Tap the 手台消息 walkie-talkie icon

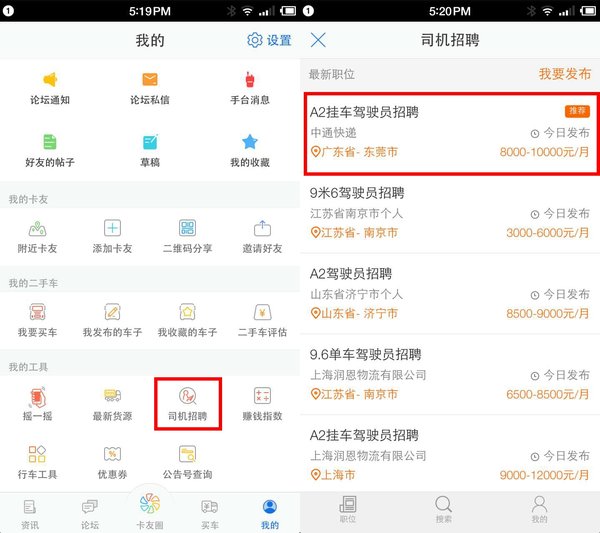click(x=250, y=81)
